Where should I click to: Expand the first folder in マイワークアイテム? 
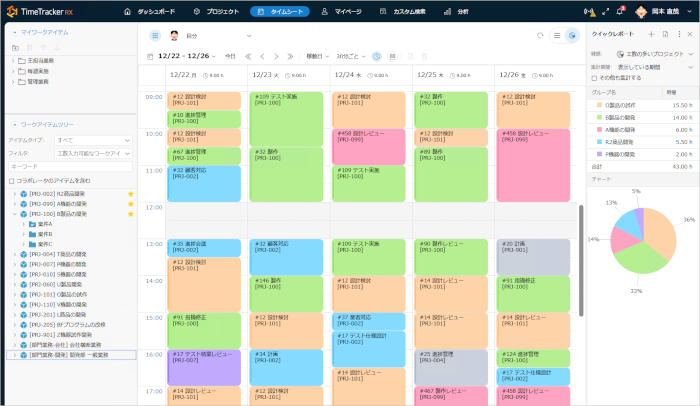coord(13,61)
